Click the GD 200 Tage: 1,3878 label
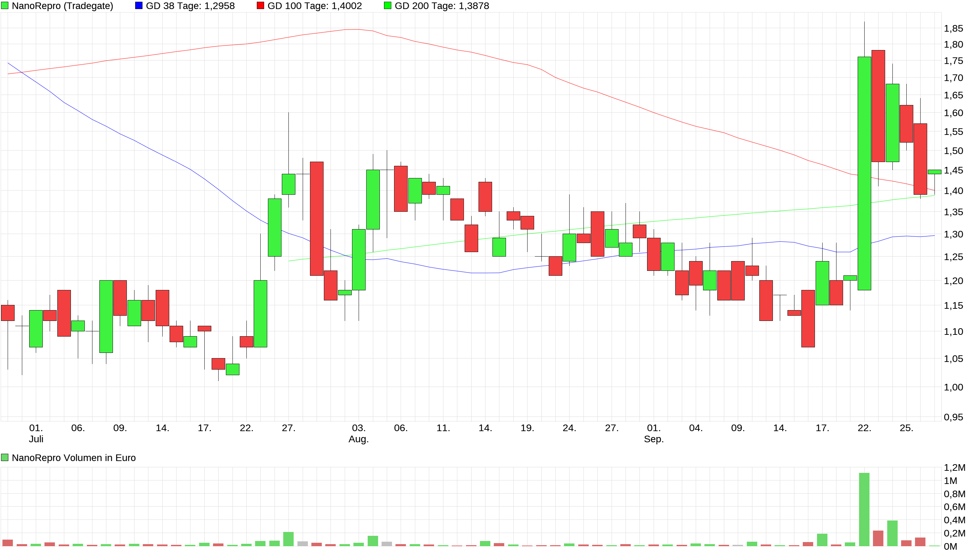Viewport: 980px width, 557px height. (442, 6)
